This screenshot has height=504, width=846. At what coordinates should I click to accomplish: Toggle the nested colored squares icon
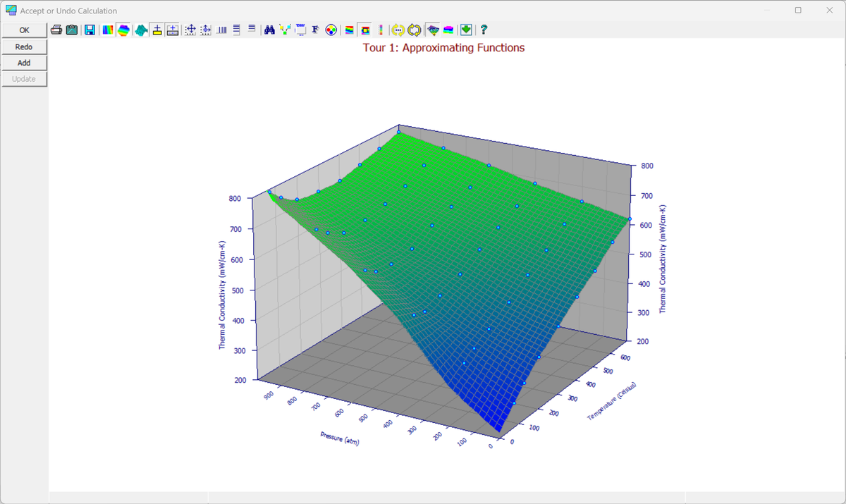coord(364,30)
